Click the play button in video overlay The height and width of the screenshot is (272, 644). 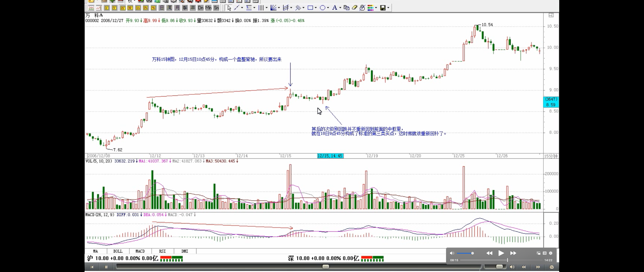point(501,253)
